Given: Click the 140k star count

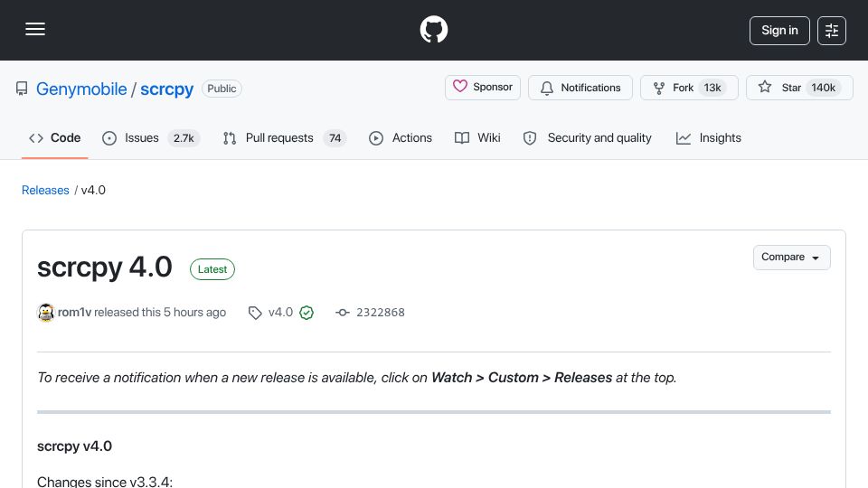Looking at the screenshot, I should click(x=823, y=88).
